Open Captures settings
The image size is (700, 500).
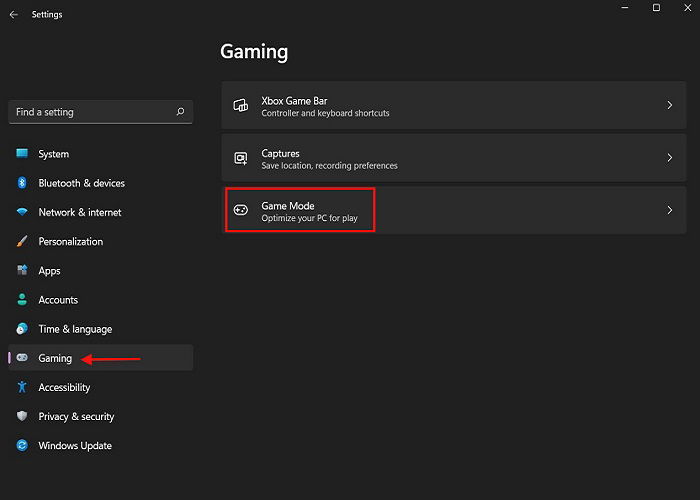454,158
